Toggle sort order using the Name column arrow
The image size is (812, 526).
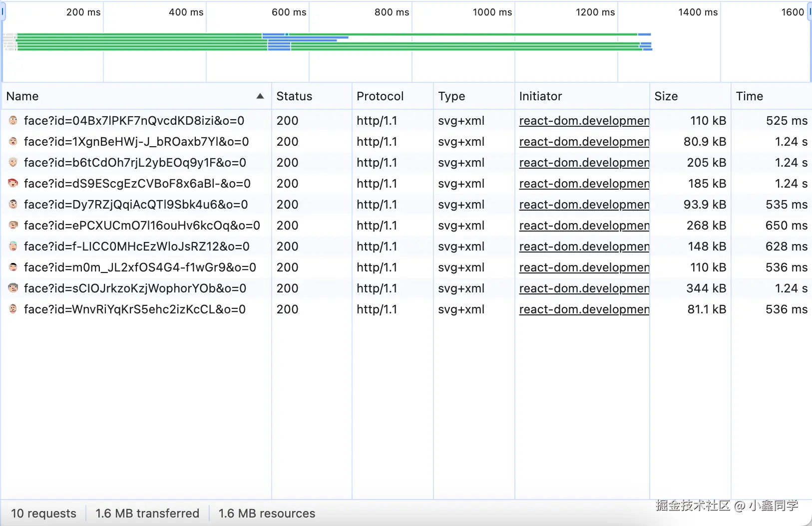(x=260, y=96)
